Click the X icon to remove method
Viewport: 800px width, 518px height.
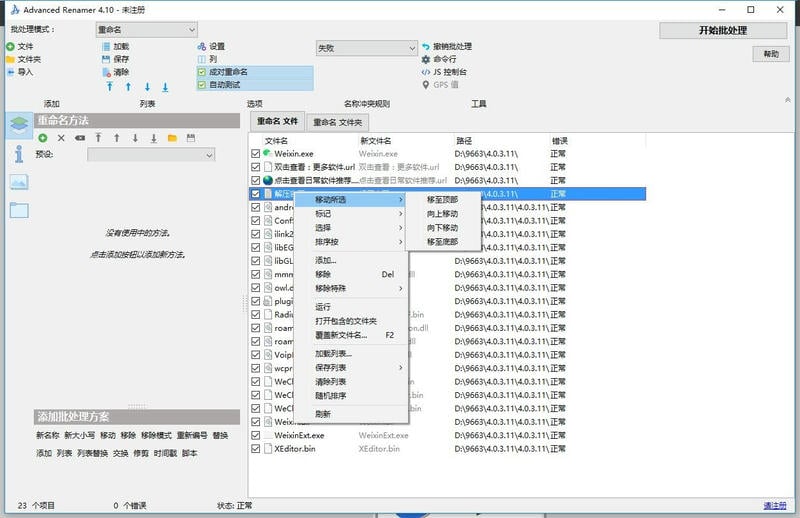tap(61, 137)
